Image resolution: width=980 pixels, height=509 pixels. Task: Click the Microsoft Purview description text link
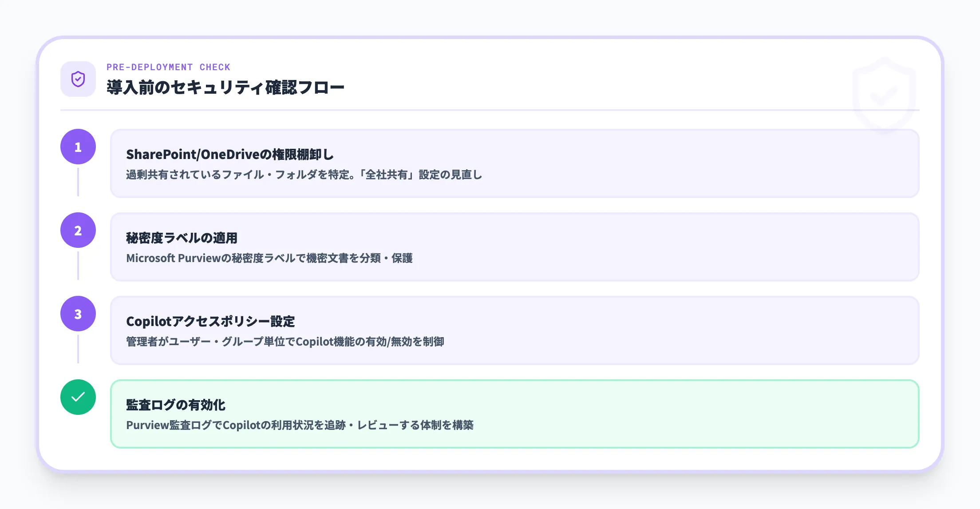coord(270,258)
